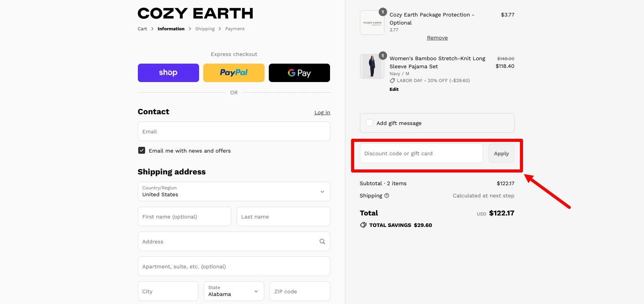
Task: Click the Log in link
Action: (322, 112)
